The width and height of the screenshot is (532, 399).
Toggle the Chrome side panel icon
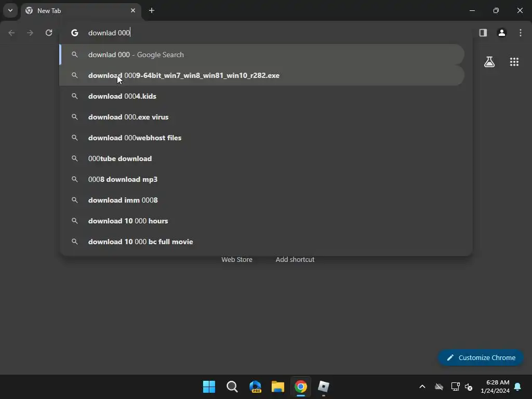click(x=483, y=33)
